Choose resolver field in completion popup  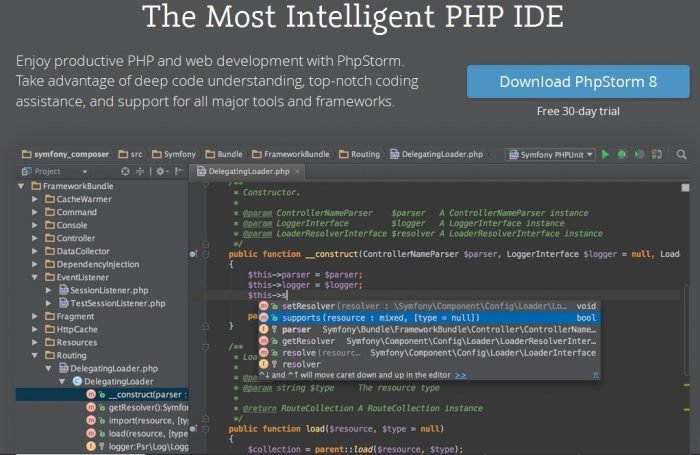pyautogui.click(x=429, y=364)
